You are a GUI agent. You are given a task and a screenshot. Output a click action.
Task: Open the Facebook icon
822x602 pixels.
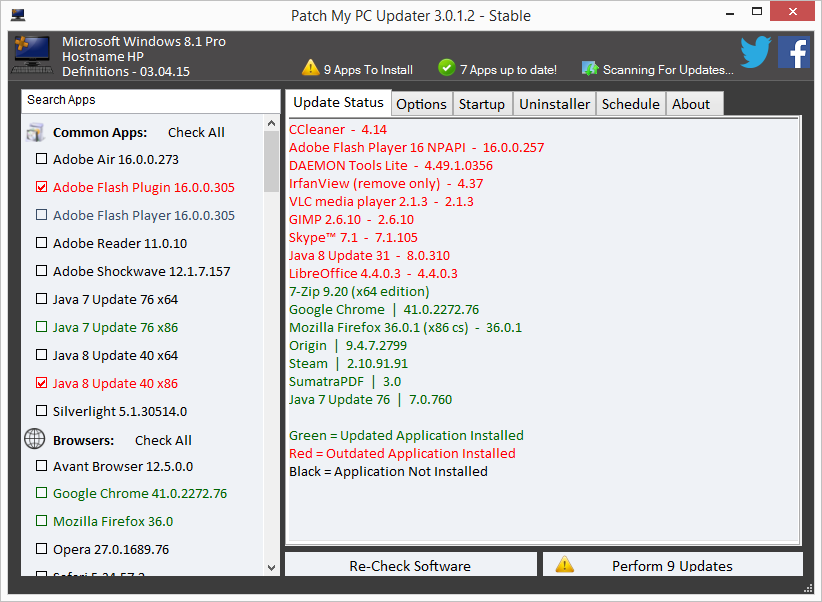pos(794,52)
